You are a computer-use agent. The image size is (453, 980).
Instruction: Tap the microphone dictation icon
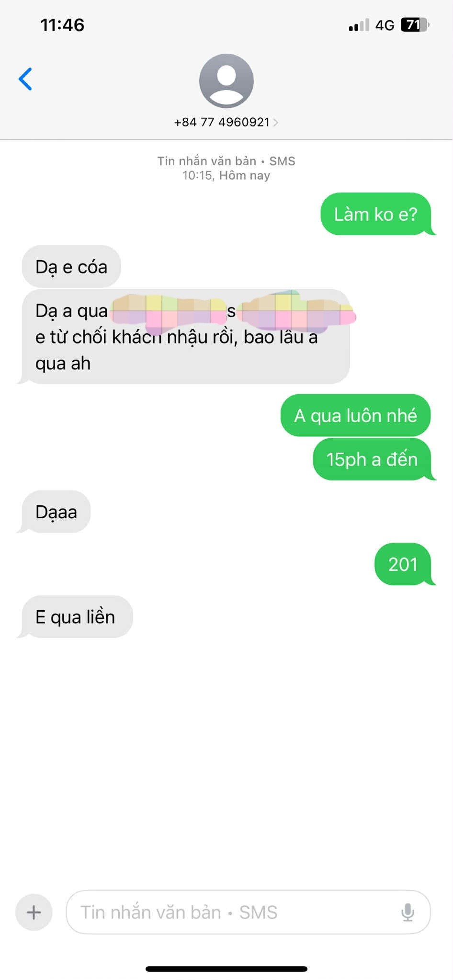[x=408, y=912]
